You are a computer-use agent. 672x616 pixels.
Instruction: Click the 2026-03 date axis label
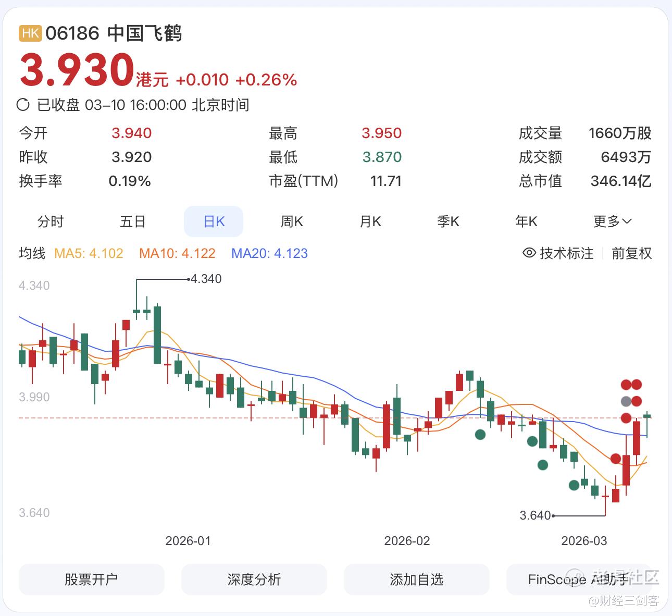click(x=584, y=541)
